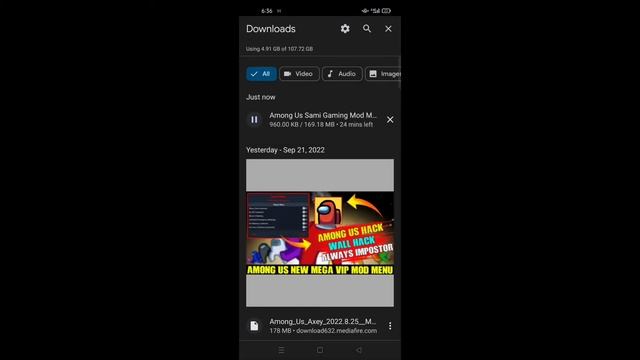This screenshot has width=640, height=360.
Task: Tap the Android recent apps menu button
Action: (281, 350)
